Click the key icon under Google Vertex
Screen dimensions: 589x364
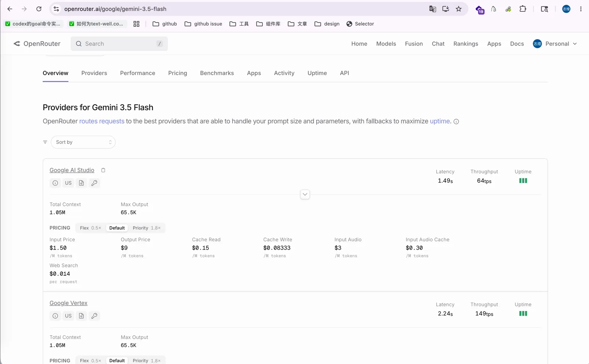(94, 316)
